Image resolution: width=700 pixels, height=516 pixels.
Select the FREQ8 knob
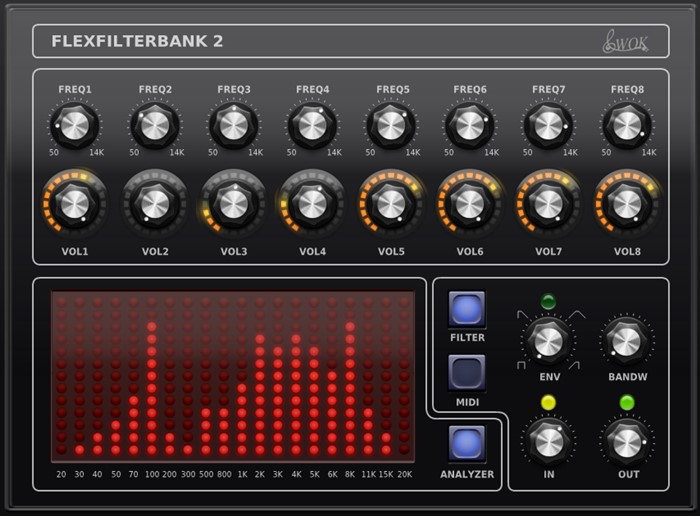(x=627, y=125)
